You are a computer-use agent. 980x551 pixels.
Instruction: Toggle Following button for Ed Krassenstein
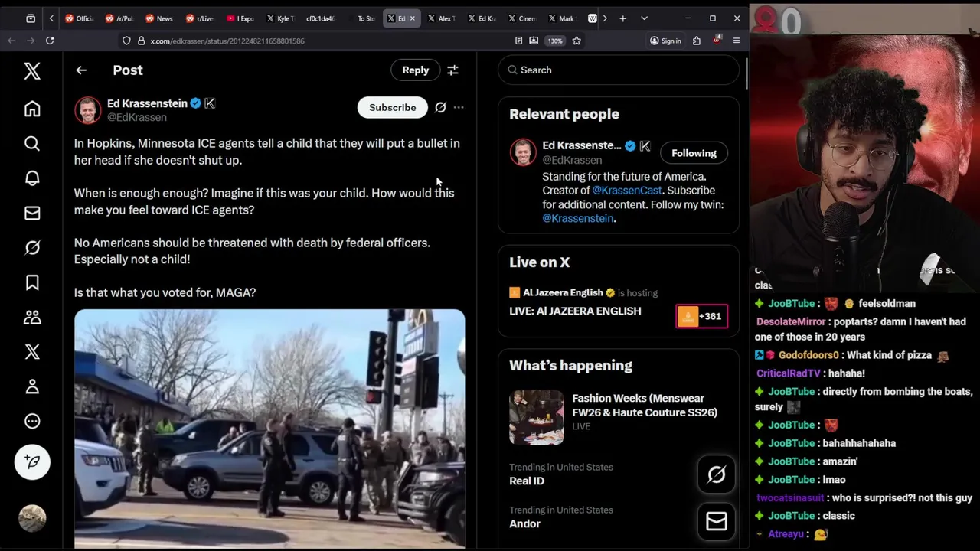point(694,153)
